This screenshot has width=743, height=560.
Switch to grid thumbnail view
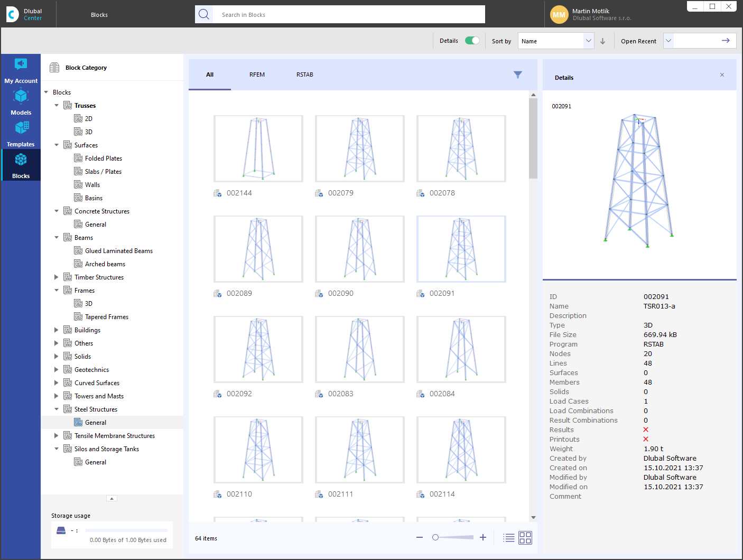click(x=525, y=538)
